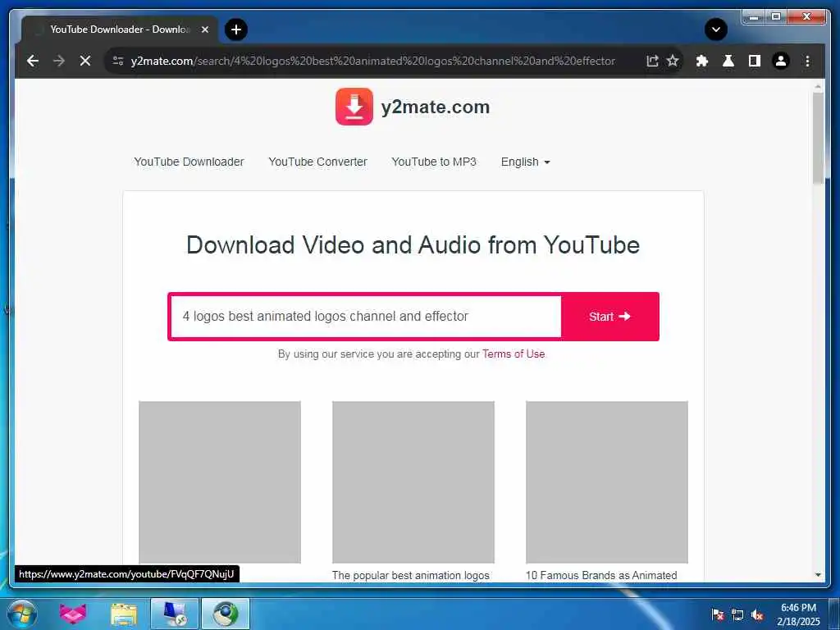Screen dimensions: 840x630
Task: Open Chrome three-dot menu
Action: pos(807,61)
